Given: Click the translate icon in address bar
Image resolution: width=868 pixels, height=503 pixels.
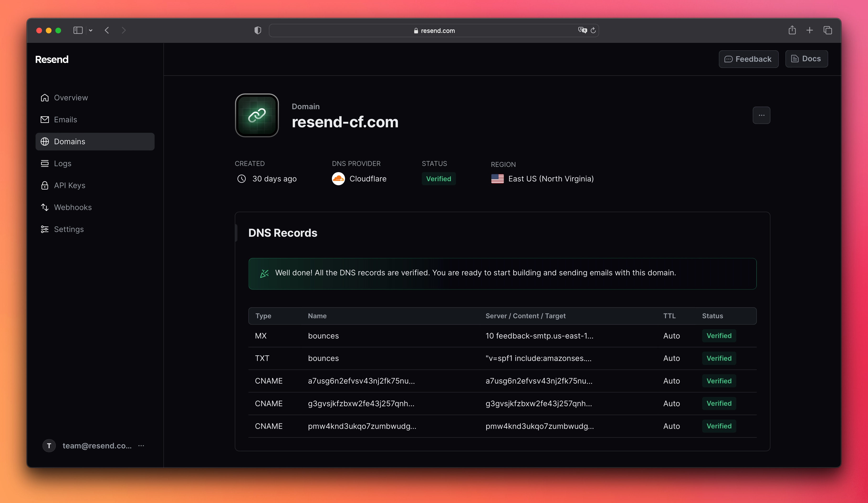Looking at the screenshot, I should pos(582,30).
